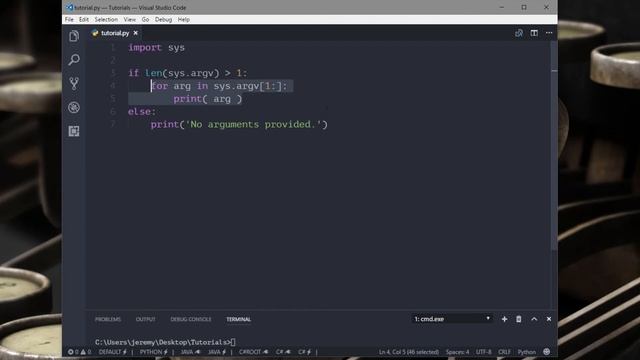The image size is (640, 360).
Task: Create a new terminal with plus icon
Action: [504, 319]
